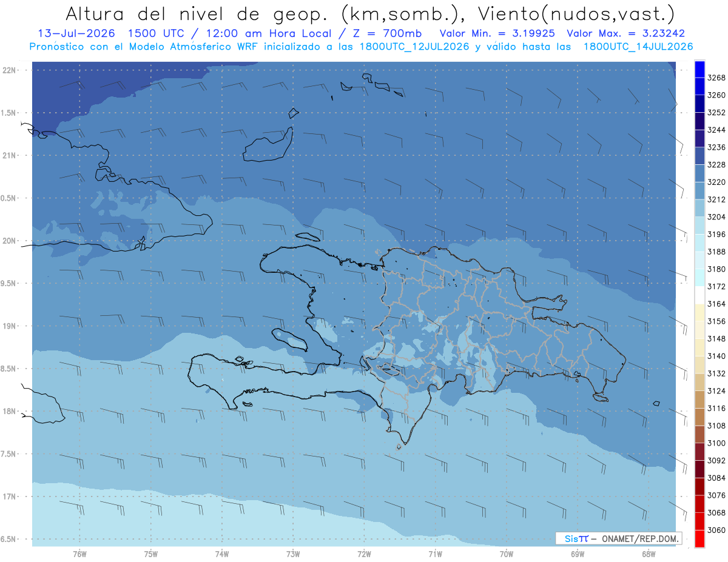Click the '73W' longitude axis label
Image resolution: width=728 pixels, height=562 pixels.
[x=293, y=554]
